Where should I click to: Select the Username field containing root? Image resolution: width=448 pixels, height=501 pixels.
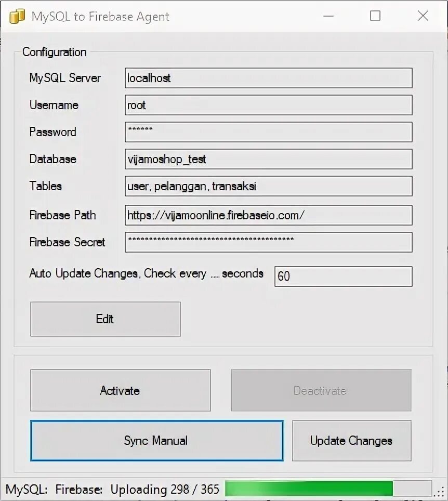pyautogui.click(x=268, y=105)
